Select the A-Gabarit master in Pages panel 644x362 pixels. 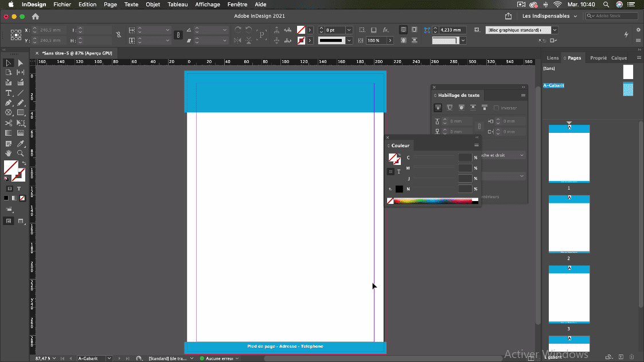553,85
